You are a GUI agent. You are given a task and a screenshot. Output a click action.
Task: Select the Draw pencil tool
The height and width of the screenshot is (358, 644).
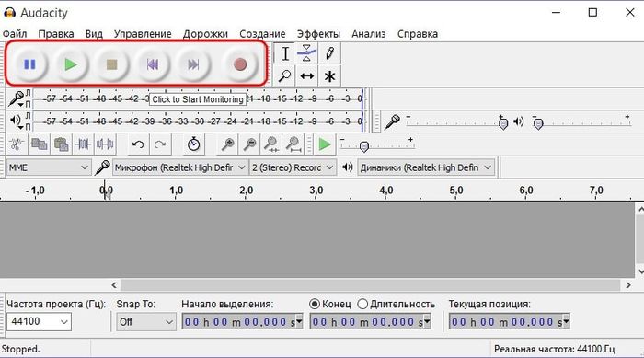point(329,53)
